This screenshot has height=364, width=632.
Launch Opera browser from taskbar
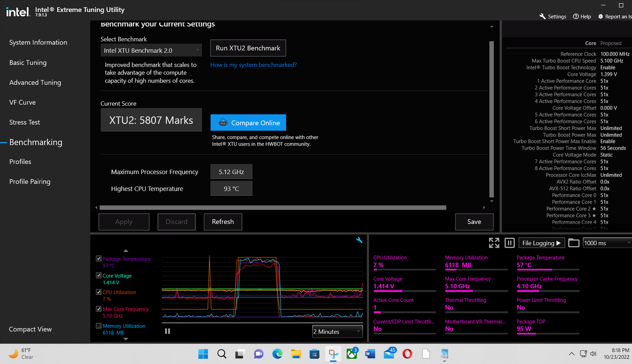coord(407,354)
